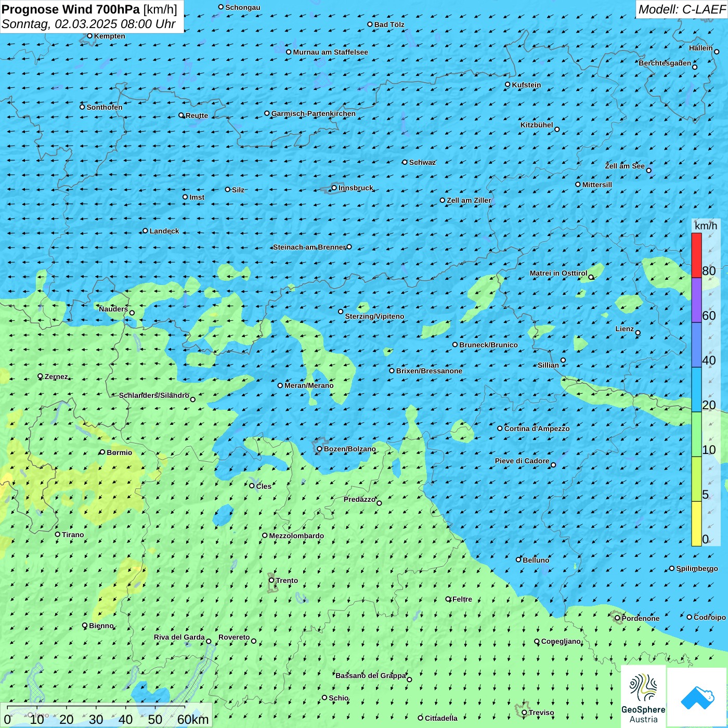Click the Sterzing/Vipiteno marker dot
The height and width of the screenshot is (728, 728).
tap(341, 311)
